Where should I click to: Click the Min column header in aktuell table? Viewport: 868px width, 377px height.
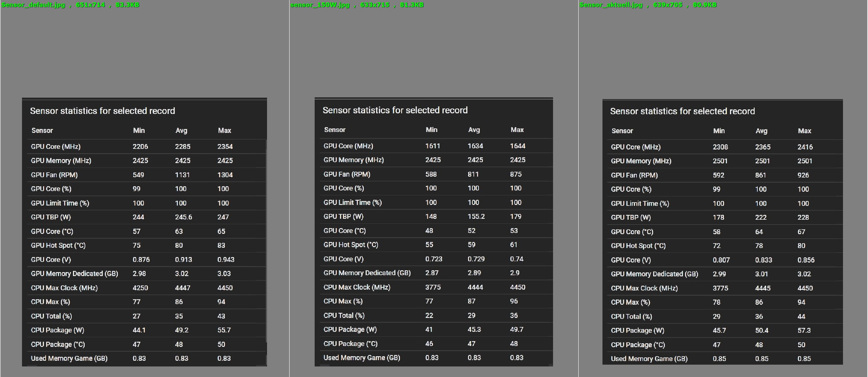719,131
